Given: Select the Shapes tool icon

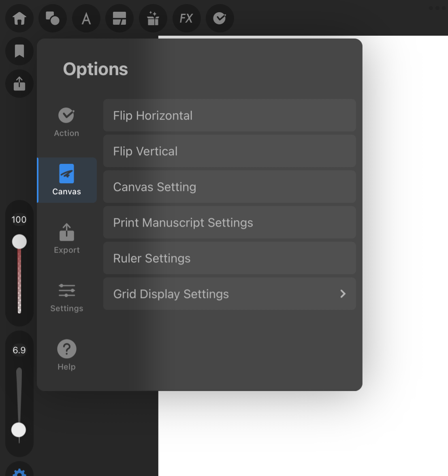Looking at the screenshot, I should pos(52,18).
